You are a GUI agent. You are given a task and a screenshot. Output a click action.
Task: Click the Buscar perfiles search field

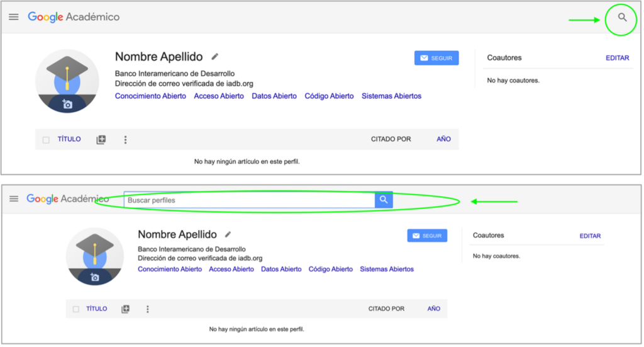[x=249, y=200]
